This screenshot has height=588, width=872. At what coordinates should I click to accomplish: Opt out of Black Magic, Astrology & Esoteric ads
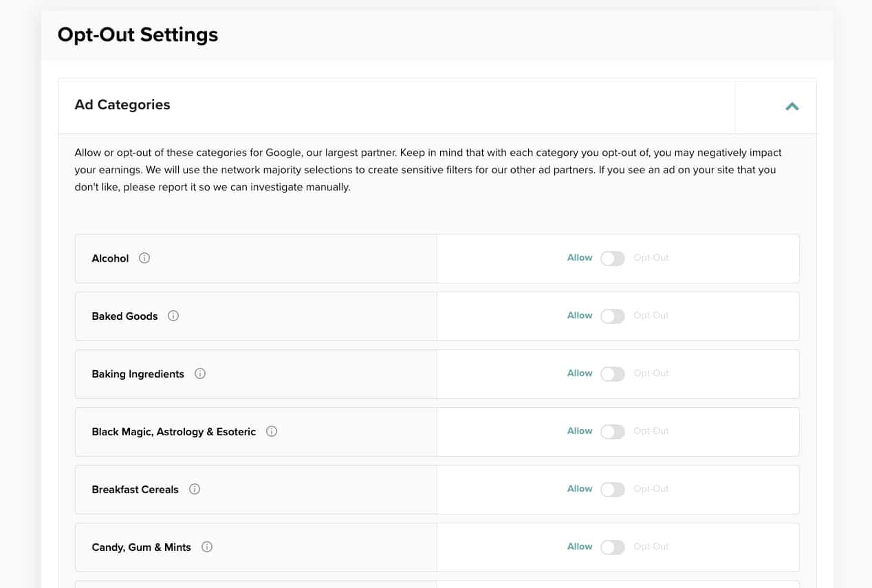[x=612, y=431]
